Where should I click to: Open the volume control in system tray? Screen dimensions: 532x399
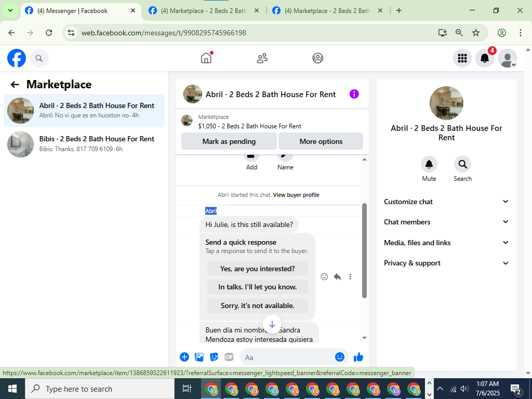click(464, 389)
